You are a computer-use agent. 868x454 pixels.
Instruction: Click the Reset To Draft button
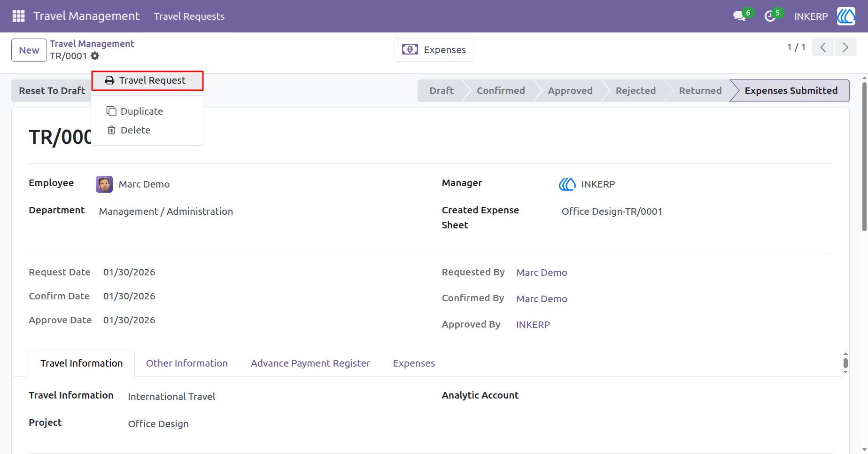(x=52, y=91)
